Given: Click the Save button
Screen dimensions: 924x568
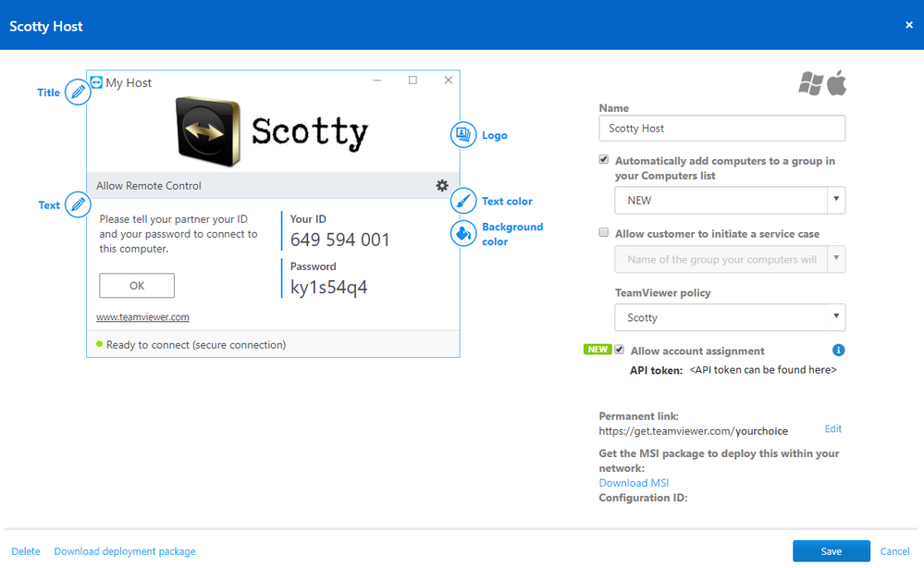Looking at the screenshot, I should coord(832,551).
